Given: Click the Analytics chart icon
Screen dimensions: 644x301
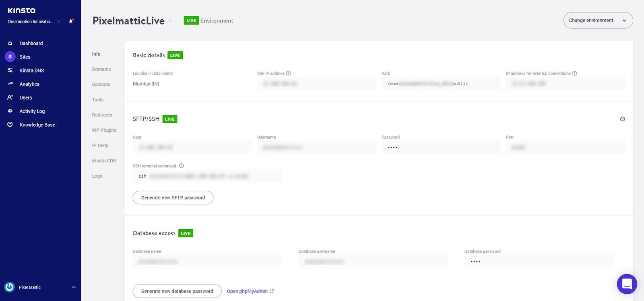Looking at the screenshot, I should (x=10, y=84).
